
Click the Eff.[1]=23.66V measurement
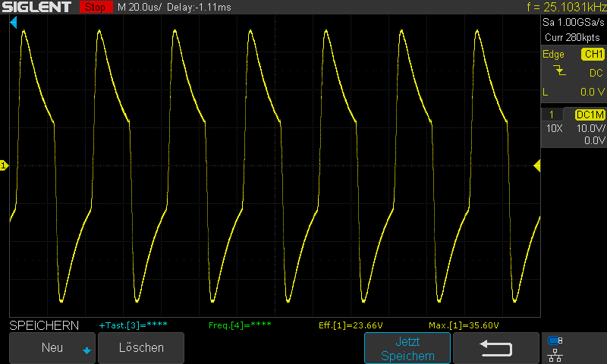click(351, 325)
